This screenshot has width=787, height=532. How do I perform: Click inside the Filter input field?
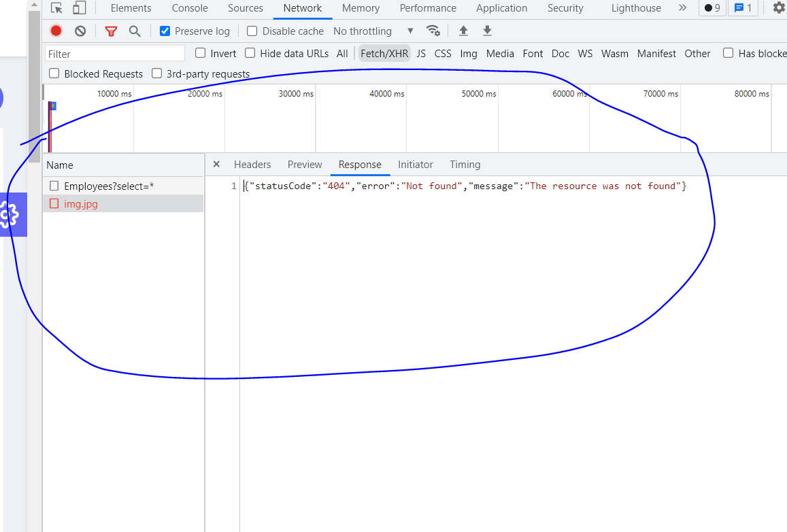(114, 52)
